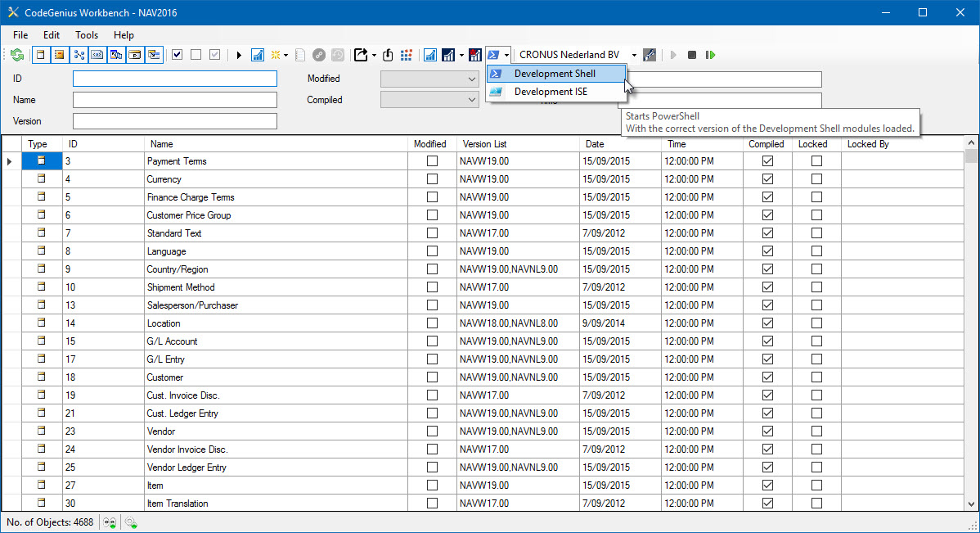This screenshot has height=533, width=980.
Task: Toggle the connected-nodes object type filter icon
Action: [79, 55]
